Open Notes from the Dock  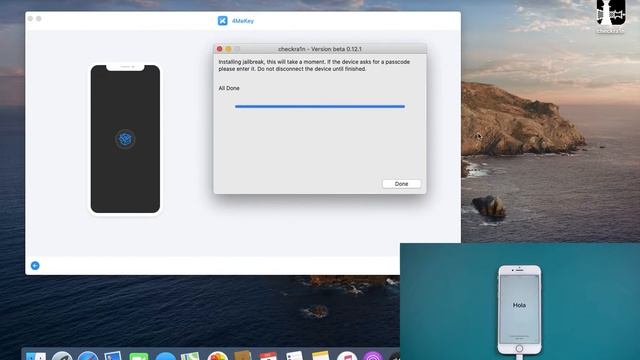pos(320,356)
